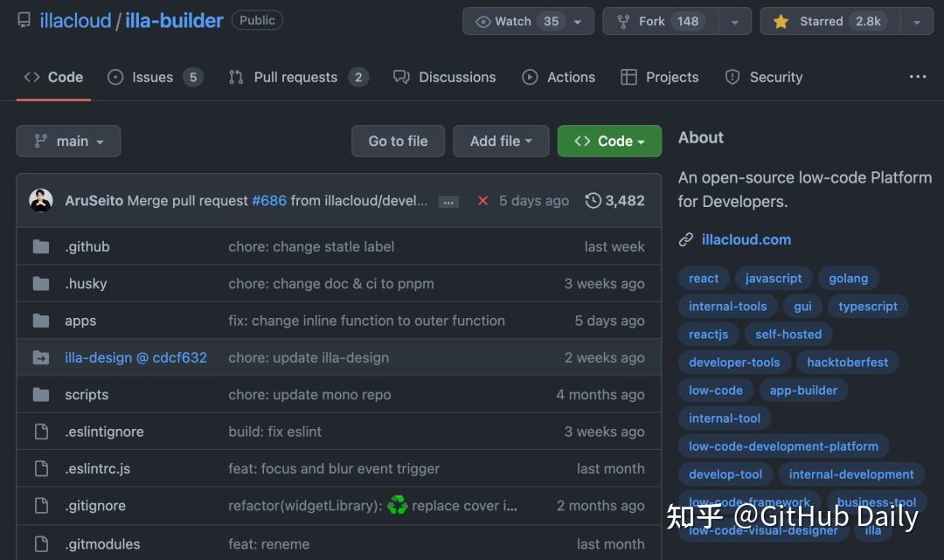Click the red X failed-check icon

(x=482, y=200)
